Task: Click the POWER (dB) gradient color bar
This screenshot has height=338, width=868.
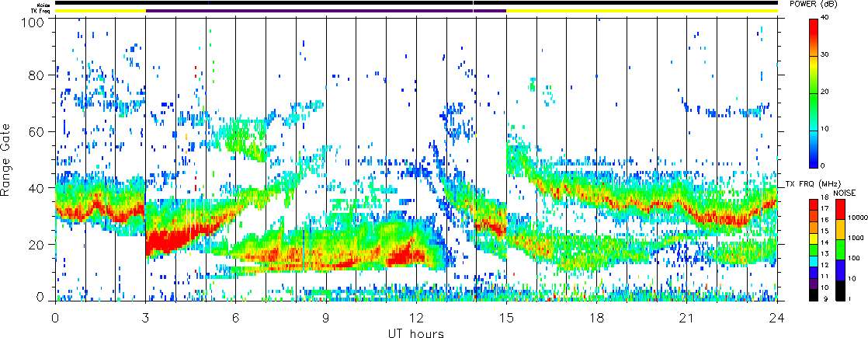Action: click(813, 93)
